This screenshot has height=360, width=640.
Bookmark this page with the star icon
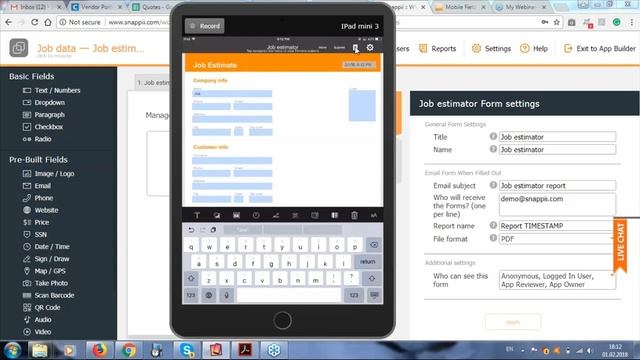click(557, 22)
